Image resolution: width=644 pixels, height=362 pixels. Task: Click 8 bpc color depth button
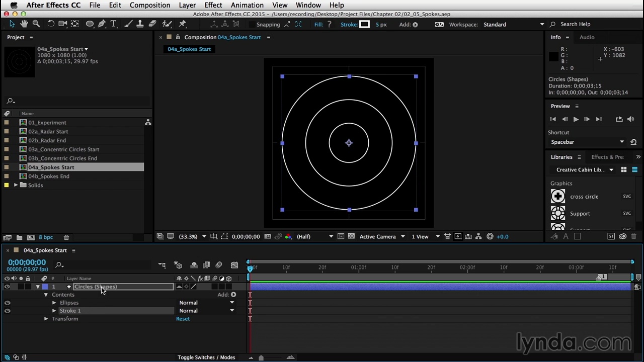pos(46,237)
